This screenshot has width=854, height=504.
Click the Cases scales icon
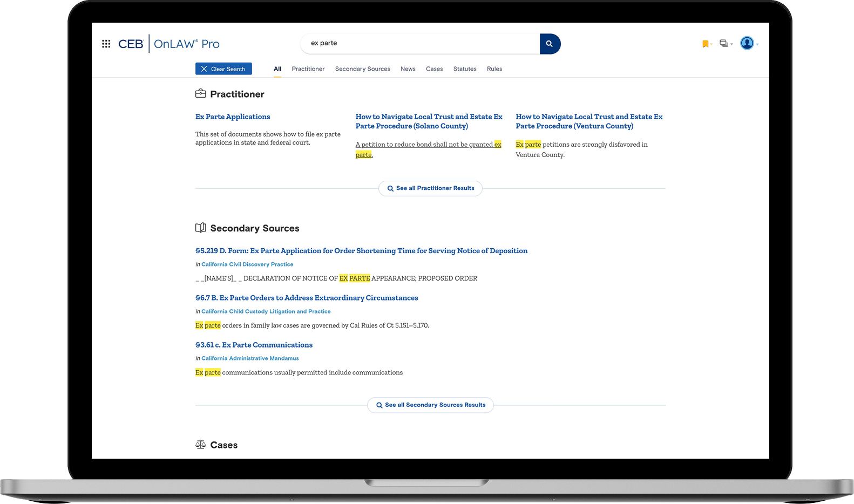click(x=201, y=445)
